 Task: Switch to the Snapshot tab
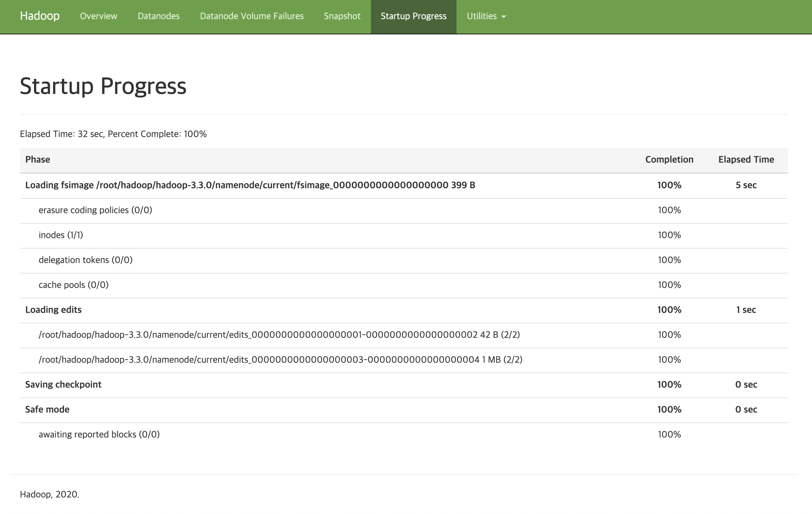click(342, 16)
